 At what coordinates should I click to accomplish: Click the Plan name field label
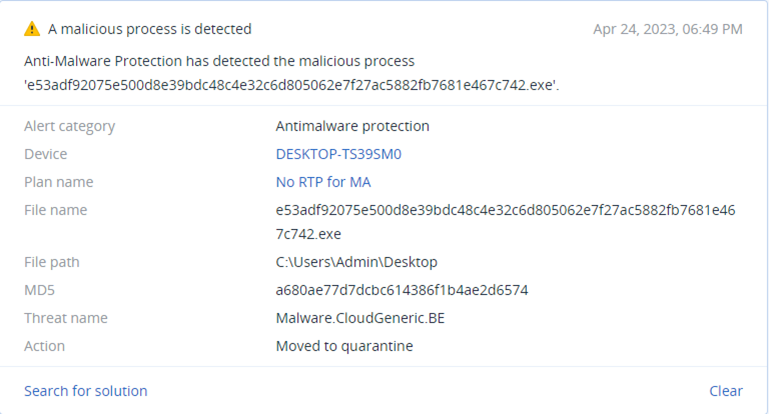tap(59, 182)
